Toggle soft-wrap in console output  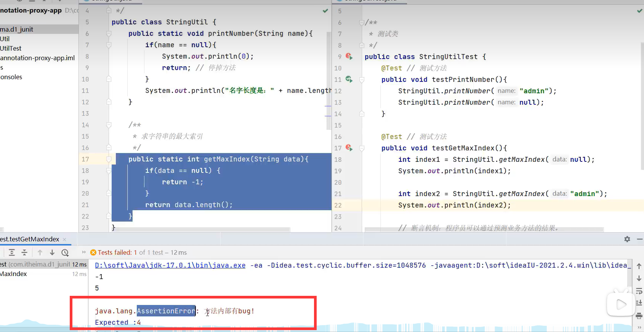[x=639, y=291]
